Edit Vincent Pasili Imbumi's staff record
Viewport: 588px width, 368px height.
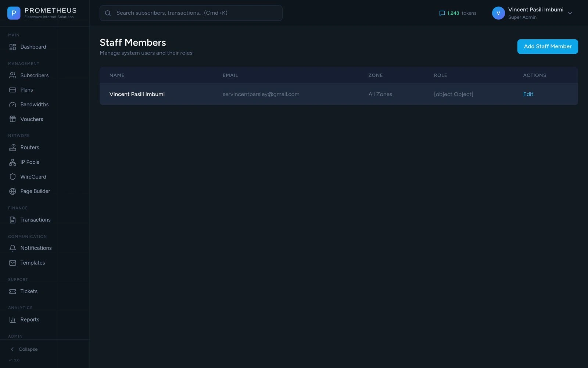(x=528, y=94)
